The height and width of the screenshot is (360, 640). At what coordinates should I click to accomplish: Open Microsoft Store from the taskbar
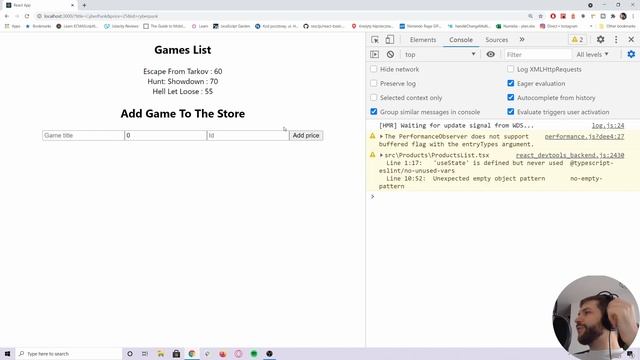[x=176, y=353]
